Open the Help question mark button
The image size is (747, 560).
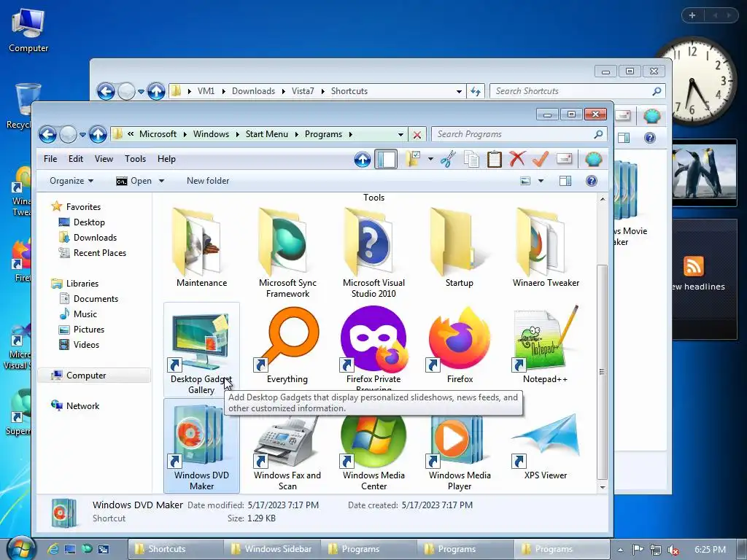[591, 181]
